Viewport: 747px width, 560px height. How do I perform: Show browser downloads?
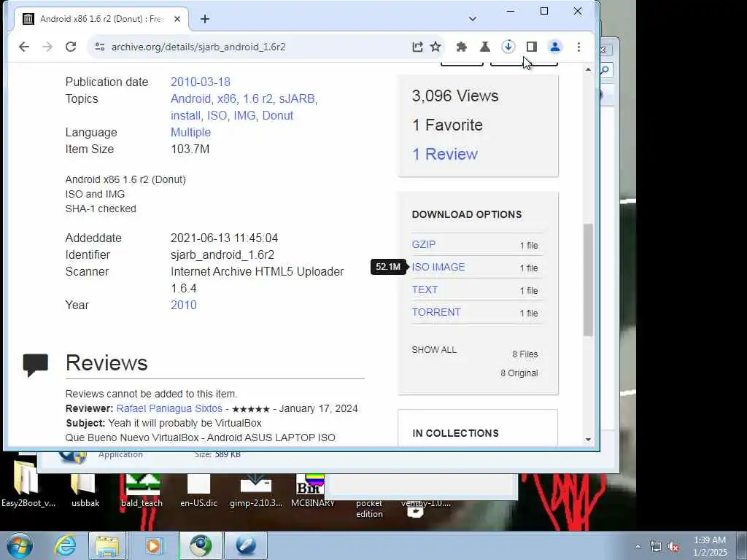(x=508, y=47)
